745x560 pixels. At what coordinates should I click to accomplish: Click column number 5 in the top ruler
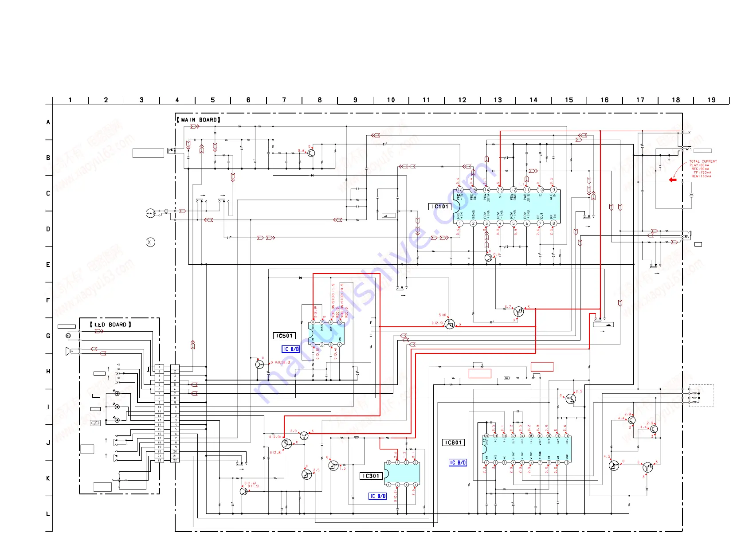[213, 100]
